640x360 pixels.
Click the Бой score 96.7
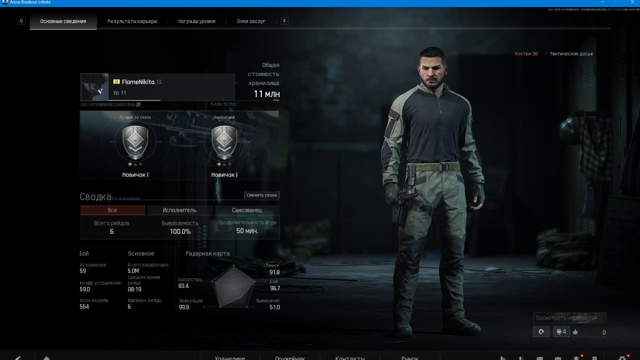(x=275, y=289)
